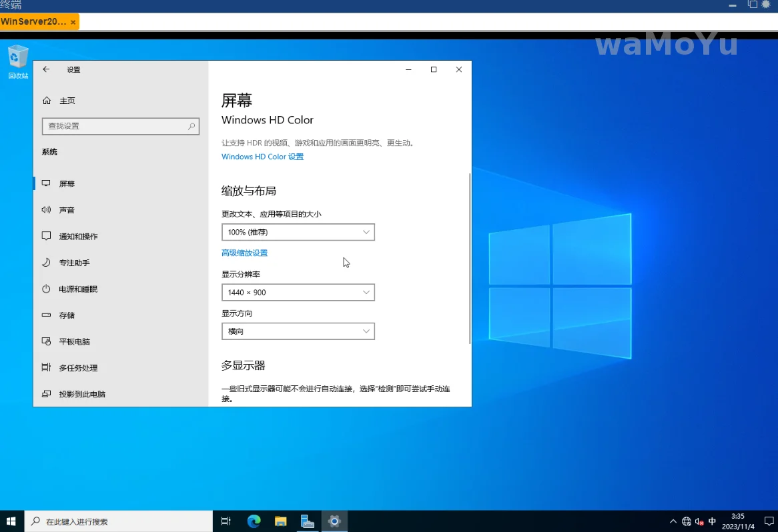Select the 声音 sound settings item
This screenshot has width=778, height=532.
[67, 210]
